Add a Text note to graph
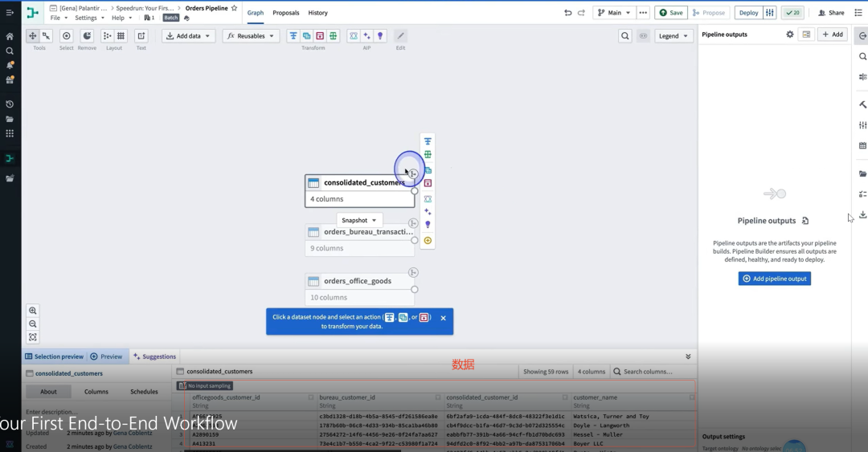 141,36
